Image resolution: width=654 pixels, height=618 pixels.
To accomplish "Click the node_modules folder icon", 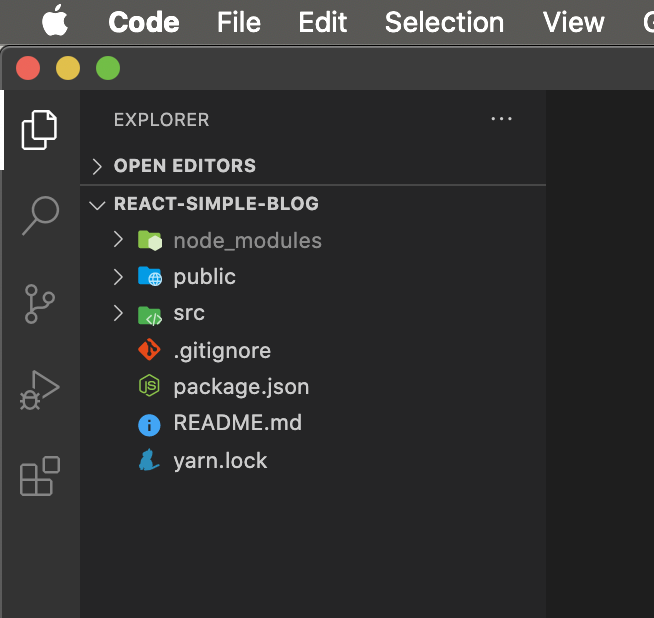I will [150, 241].
